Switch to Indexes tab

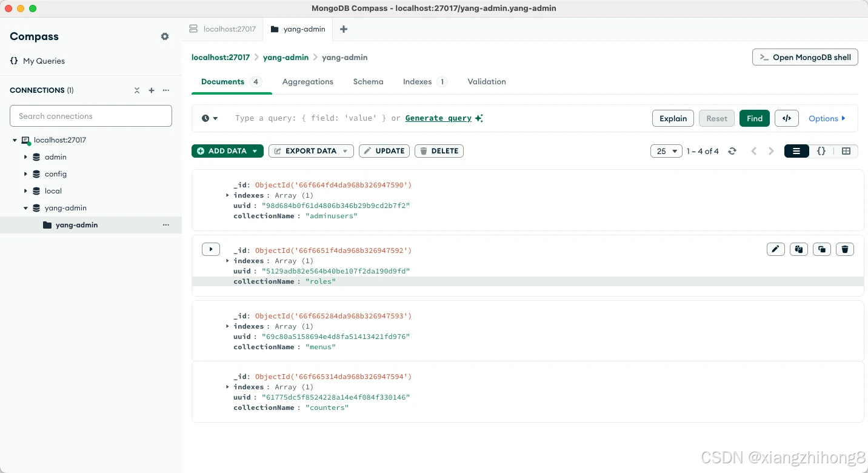425,82
